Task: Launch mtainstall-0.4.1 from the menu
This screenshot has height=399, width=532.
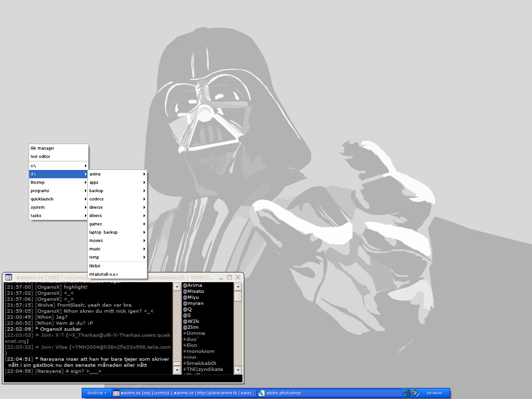Action: 117,274
